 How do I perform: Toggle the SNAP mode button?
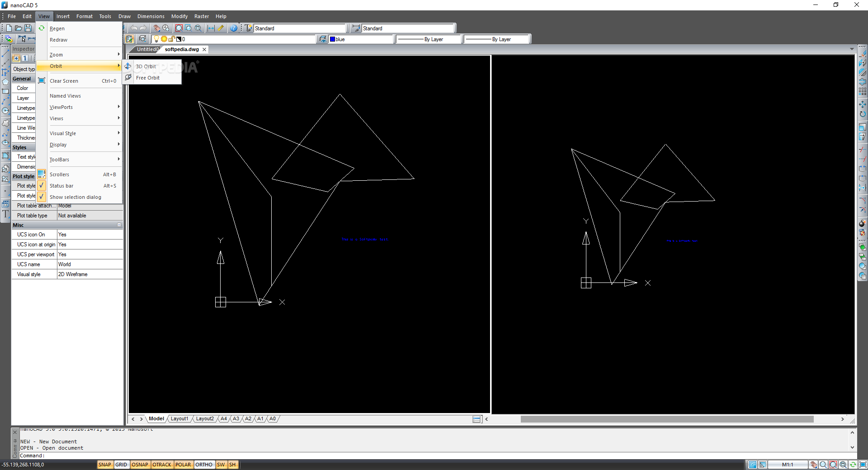[105, 465]
